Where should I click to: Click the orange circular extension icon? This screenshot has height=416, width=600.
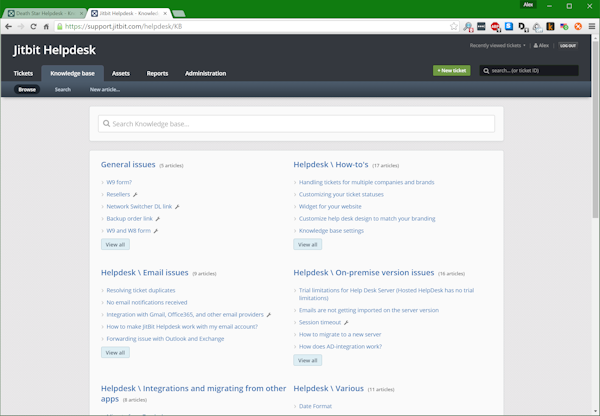tap(578, 26)
